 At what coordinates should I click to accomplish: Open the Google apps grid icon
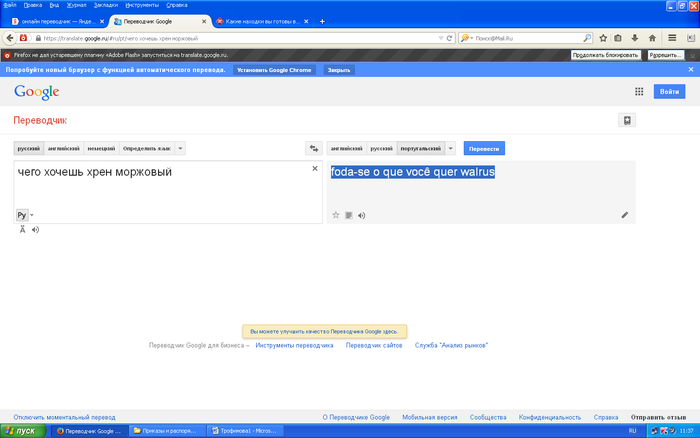point(639,92)
